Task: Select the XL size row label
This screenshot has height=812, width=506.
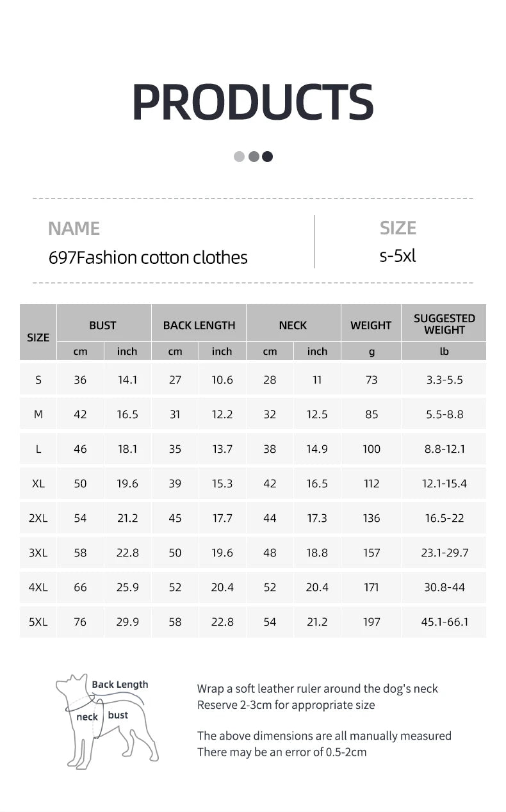Action: [x=38, y=483]
